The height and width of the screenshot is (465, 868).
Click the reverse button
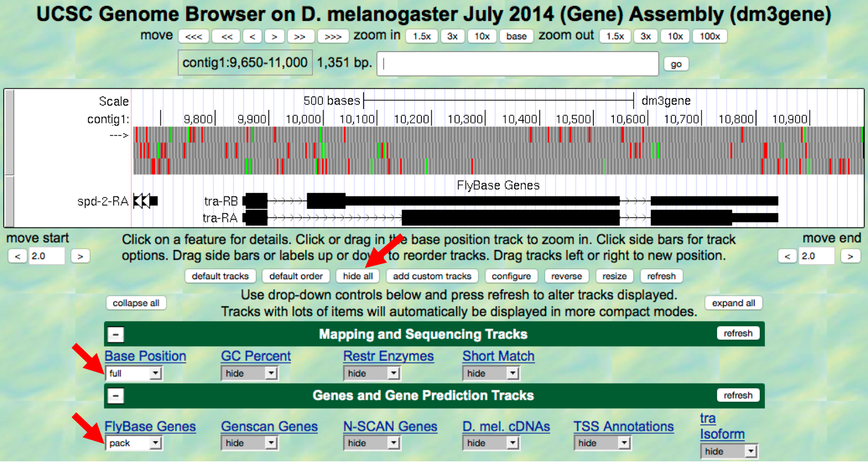coord(567,276)
